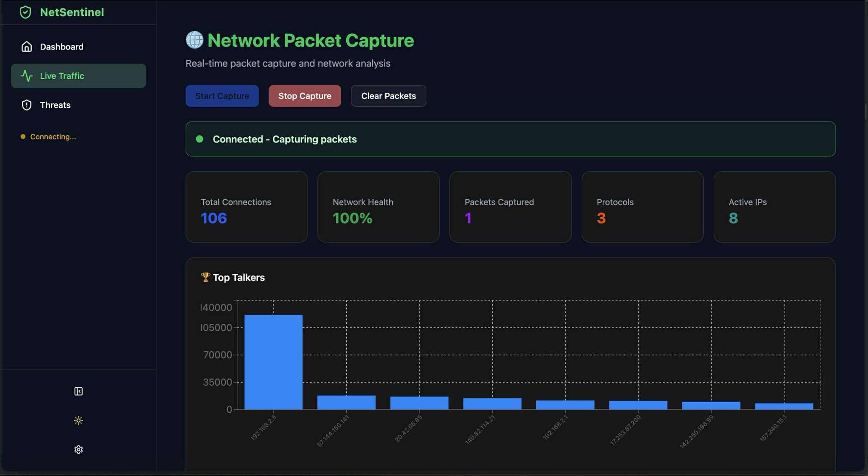Image resolution: width=868 pixels, height=476 pixels.
Task: Click the 105000 y-axis tick label
Action: 216,328
